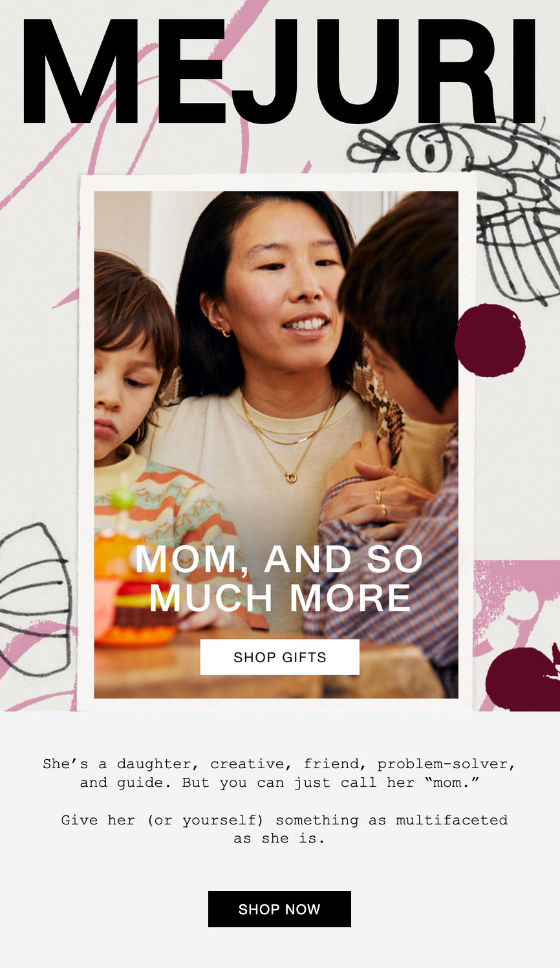Viewport: 560px width, 968px height.
Task: Select the 'MOM, AND SO MUCH MORE' headline
Action: click(x=279, y=578)
